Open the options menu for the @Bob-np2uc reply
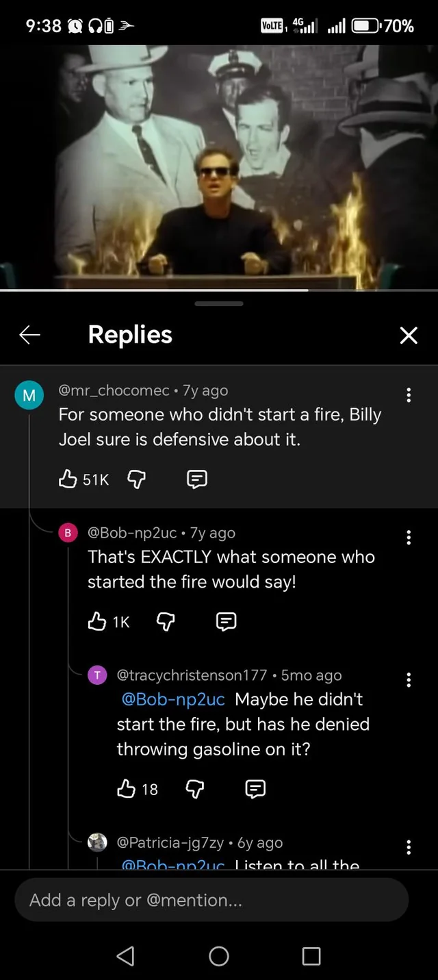The height and width of the screenshot is (980, 438). click(x=409, y=538)
